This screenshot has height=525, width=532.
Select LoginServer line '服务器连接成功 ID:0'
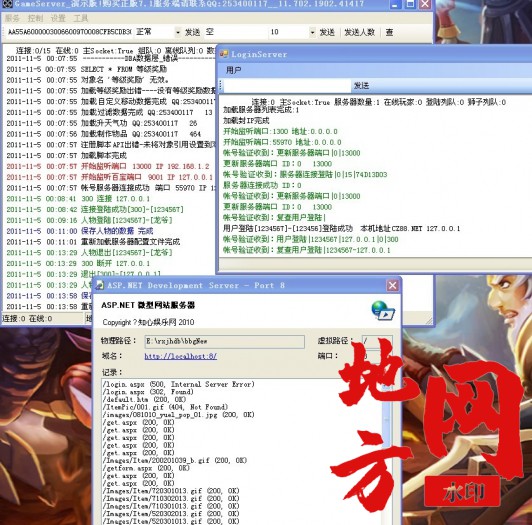click(262, 185)
